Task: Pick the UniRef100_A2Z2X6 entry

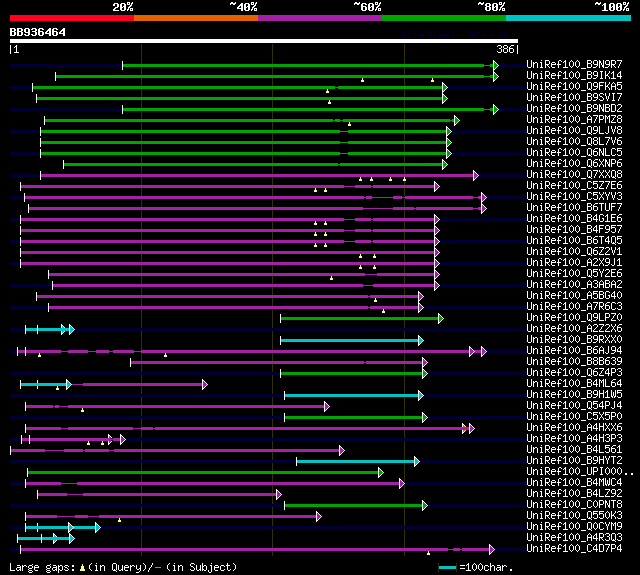Action: pyautogui.click(x=574, y=329)
